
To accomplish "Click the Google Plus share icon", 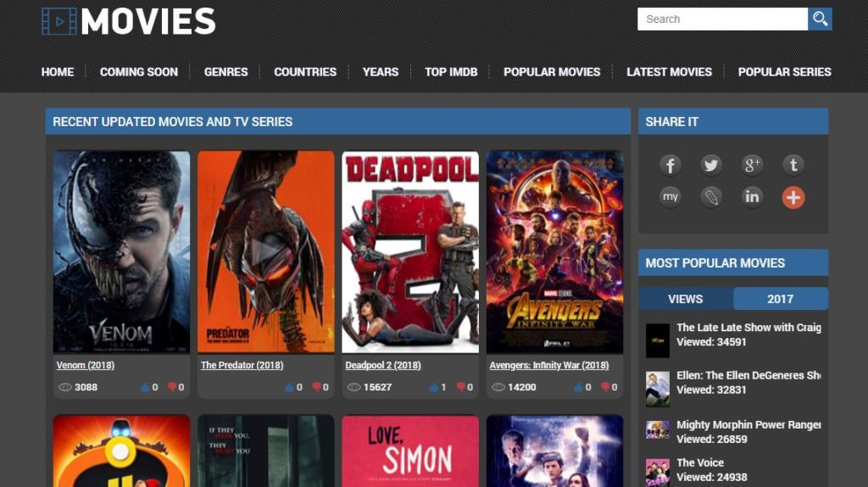I will click(752, 165).
